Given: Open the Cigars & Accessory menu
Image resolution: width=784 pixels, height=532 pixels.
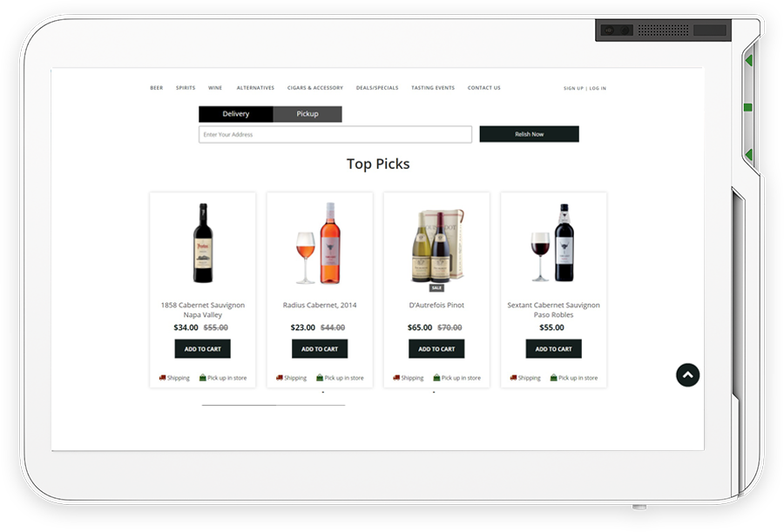Looking at the screenshot, I should 315,87.
